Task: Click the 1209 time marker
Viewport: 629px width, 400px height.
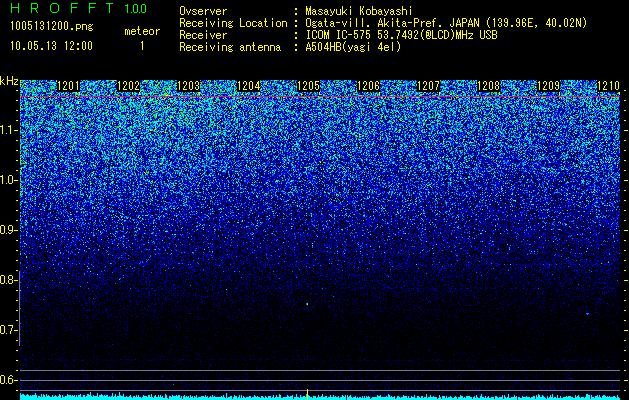Action: coord(548,86)
